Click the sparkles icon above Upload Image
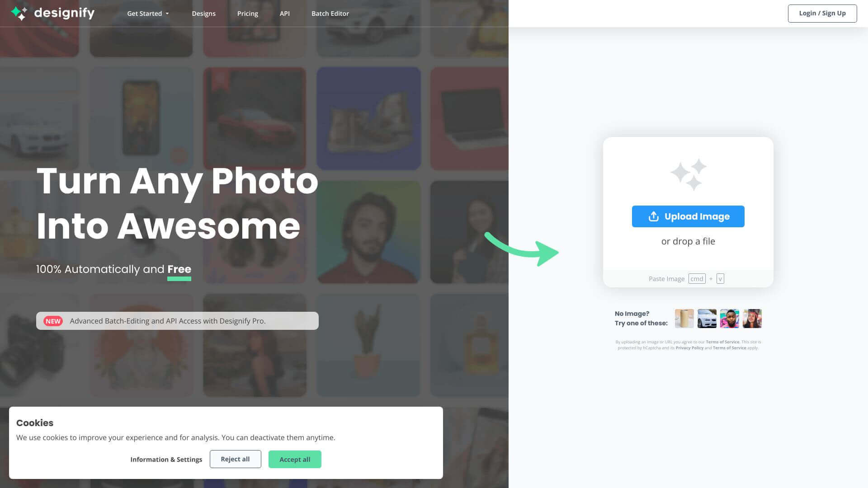This screenshot has width=868, height=488. coord(688,174)
